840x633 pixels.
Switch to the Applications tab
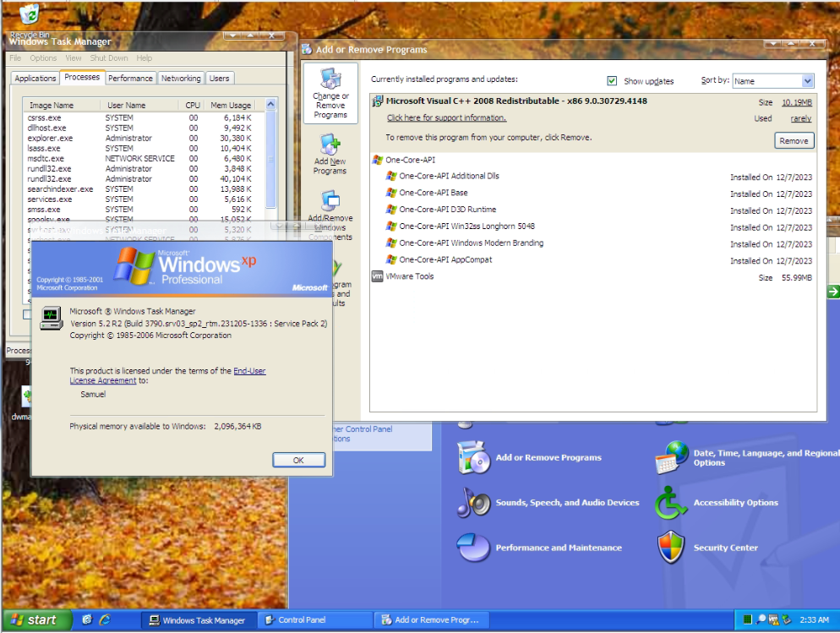[35, 79]
